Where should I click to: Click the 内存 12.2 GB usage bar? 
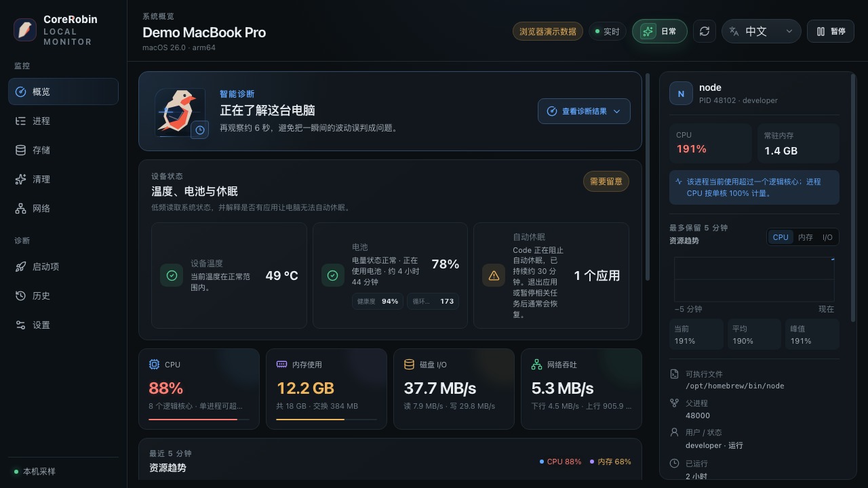326,420
